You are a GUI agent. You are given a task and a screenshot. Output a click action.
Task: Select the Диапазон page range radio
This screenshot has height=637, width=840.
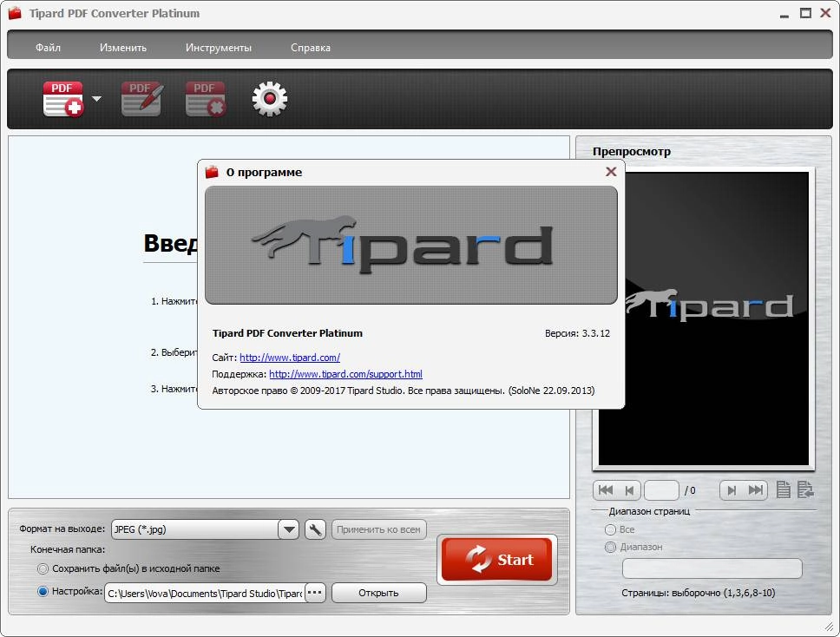pyautogui.click(x=610, y=547)
